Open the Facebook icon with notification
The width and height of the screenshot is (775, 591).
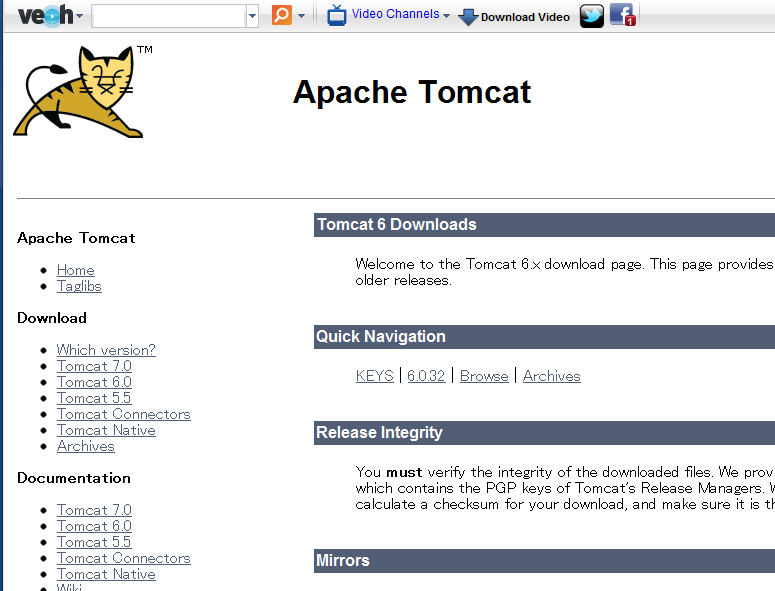pyautogui.click(x=622, y=15)
